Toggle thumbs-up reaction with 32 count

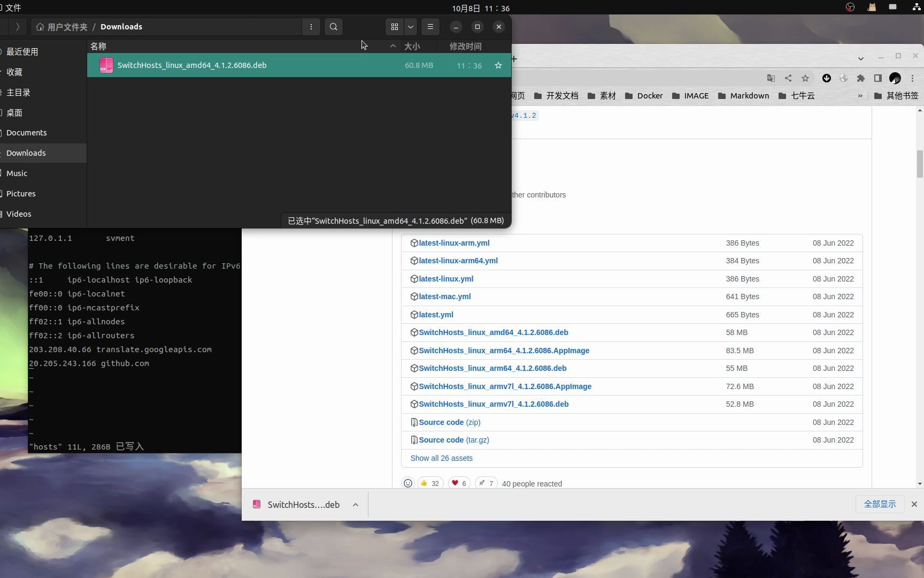[x=430, y=483]
